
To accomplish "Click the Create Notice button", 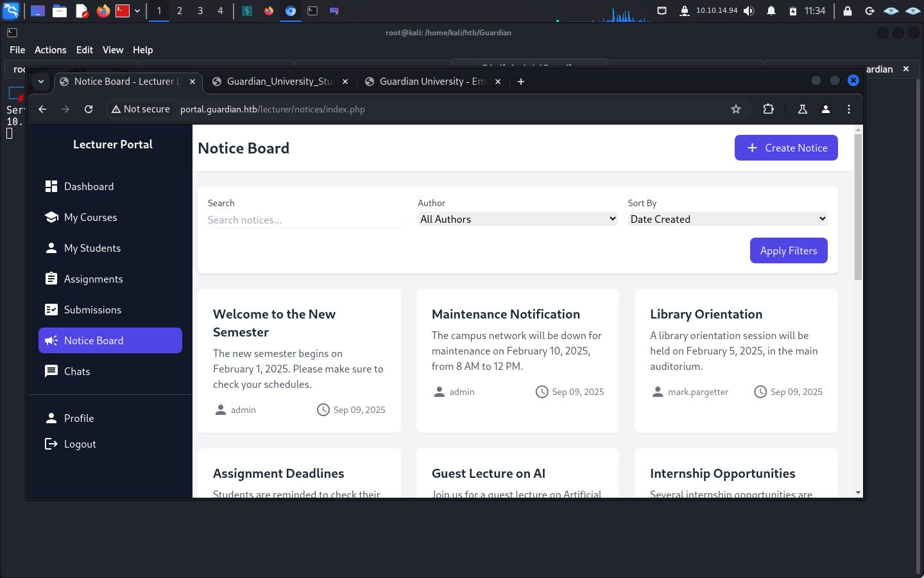I will click(786, 148).
